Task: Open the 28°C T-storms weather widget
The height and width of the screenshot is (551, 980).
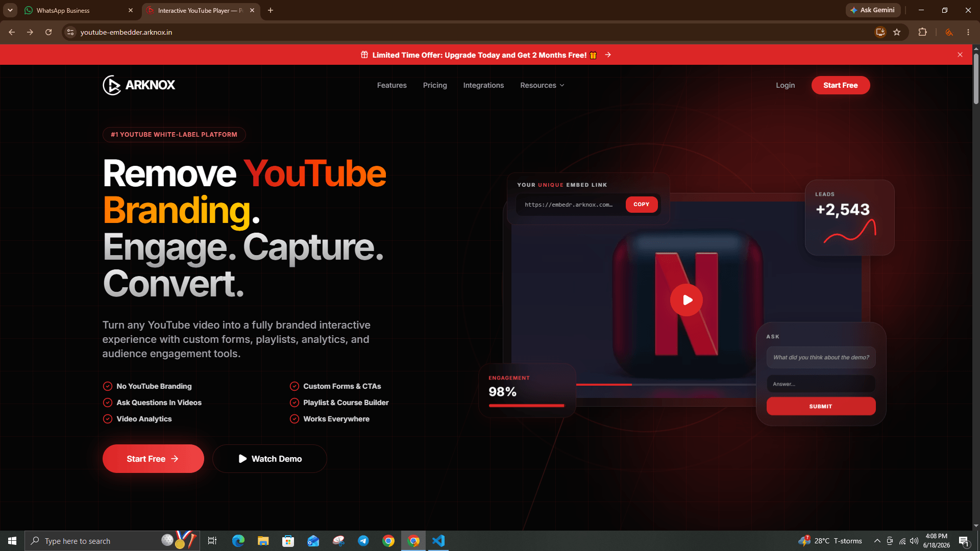Action: click(x=830, y=541)
